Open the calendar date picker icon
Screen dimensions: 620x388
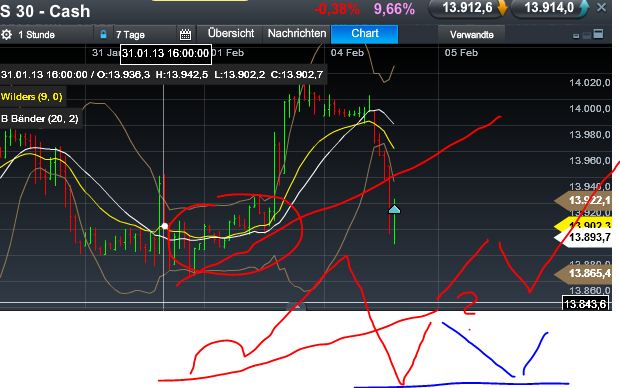tap(185, 35)
